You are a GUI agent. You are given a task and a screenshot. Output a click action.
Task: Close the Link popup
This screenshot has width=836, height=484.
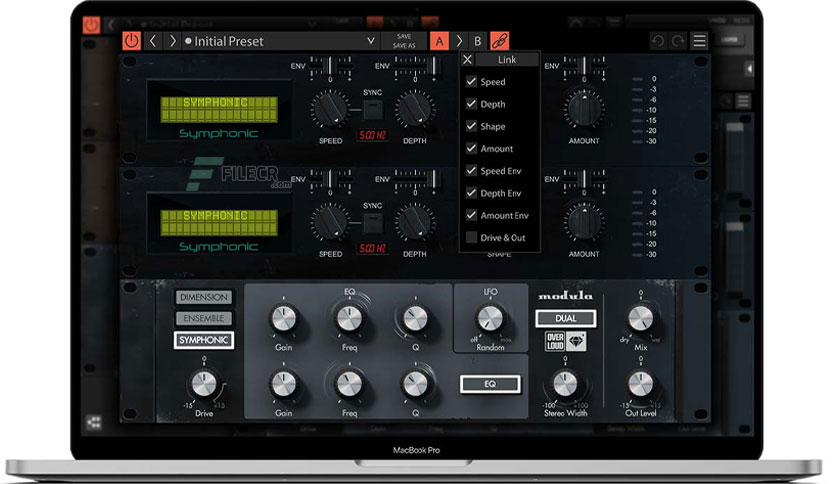pyautogui.click(x=468, y=60)
